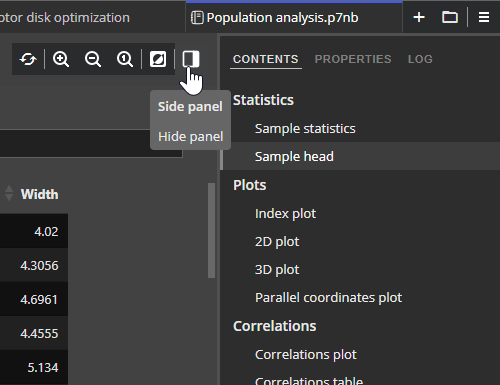Toggle the dark/light theme contrast icon
Viewport: 500px width, 385px height.
click(158, 59)
